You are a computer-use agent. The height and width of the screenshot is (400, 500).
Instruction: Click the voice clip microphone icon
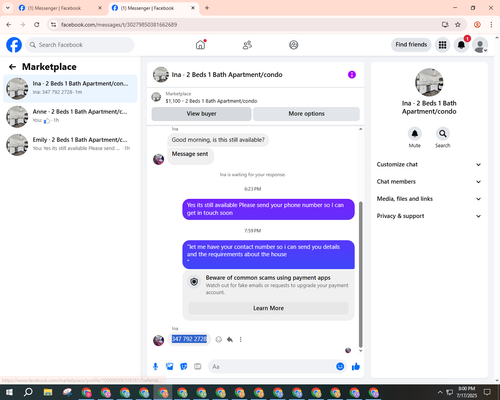155,367
